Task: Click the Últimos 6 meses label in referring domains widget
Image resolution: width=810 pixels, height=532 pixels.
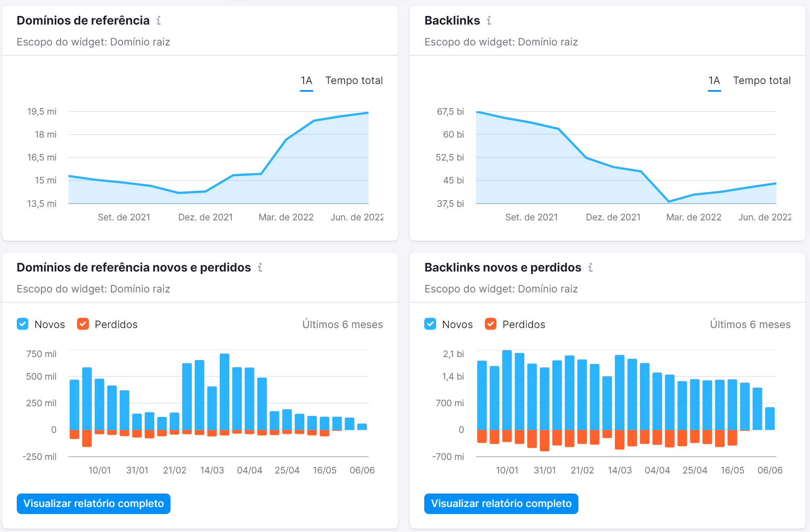Action: [343, 324]
